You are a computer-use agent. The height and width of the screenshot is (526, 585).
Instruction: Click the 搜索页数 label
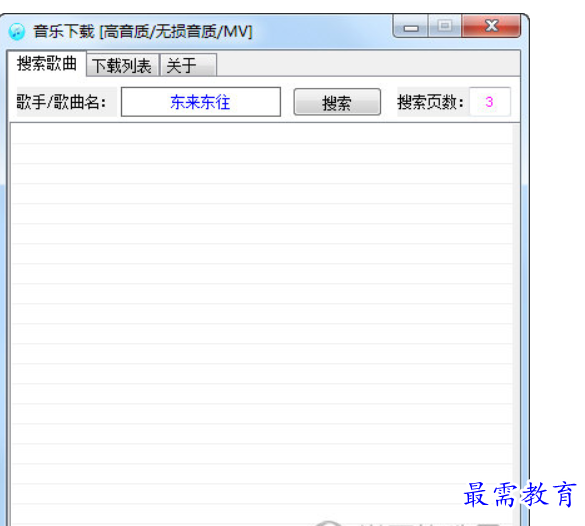[431, 102]
